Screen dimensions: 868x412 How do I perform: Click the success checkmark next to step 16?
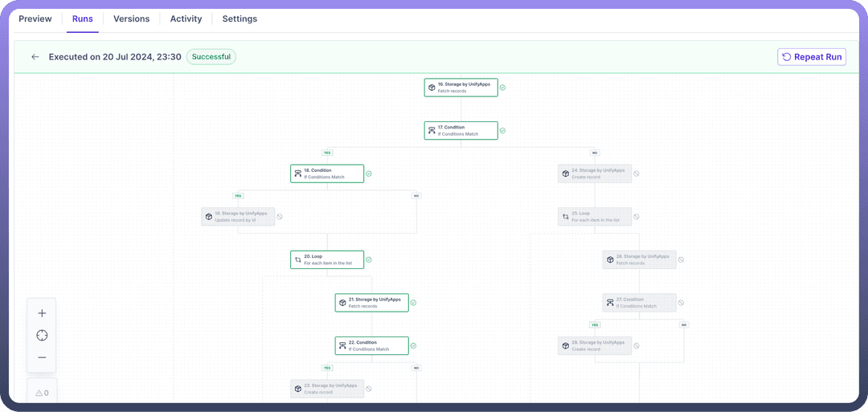point(502,88)
